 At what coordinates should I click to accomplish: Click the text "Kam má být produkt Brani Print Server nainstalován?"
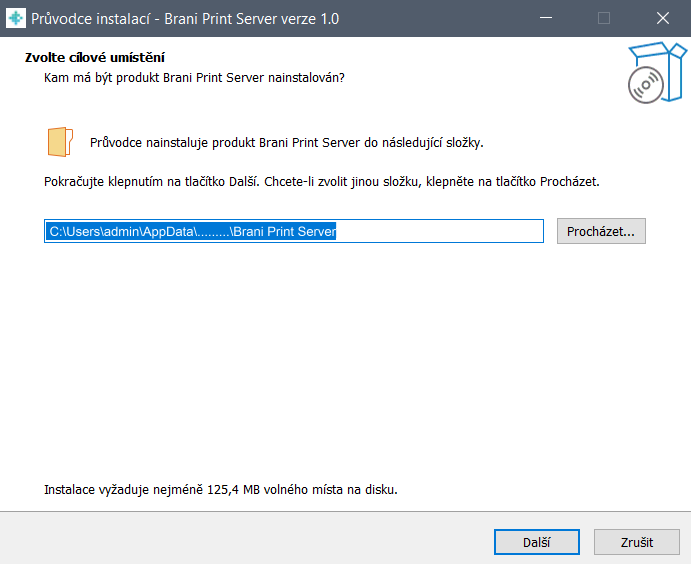tap(194, 78)
